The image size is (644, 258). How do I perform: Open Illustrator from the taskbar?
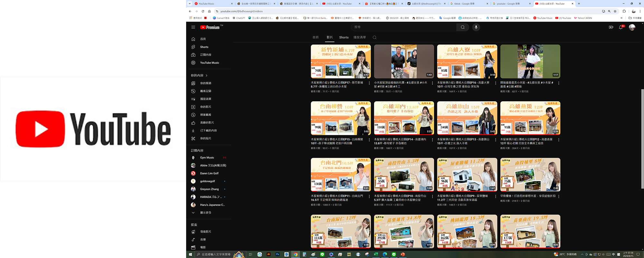(x=269, y=254)
